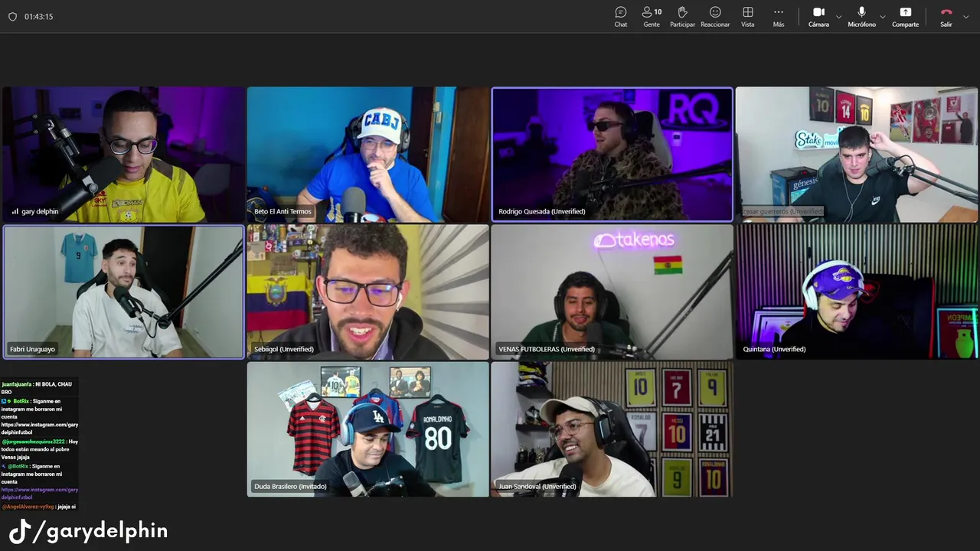Start screen sharing with Comparte
Image resolution: width=980 pixels, height=551 pixels.
point(906,17)
